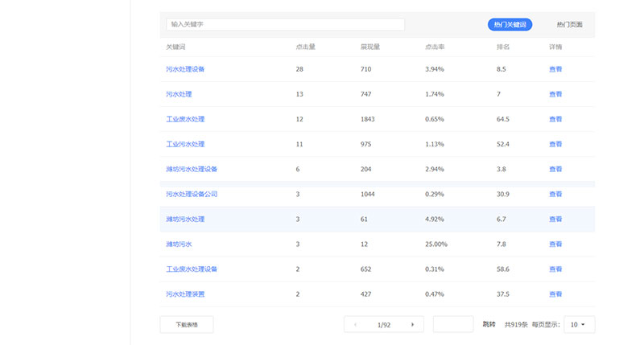Click 查看 for the 工业污水处理 row

[555, 144]
